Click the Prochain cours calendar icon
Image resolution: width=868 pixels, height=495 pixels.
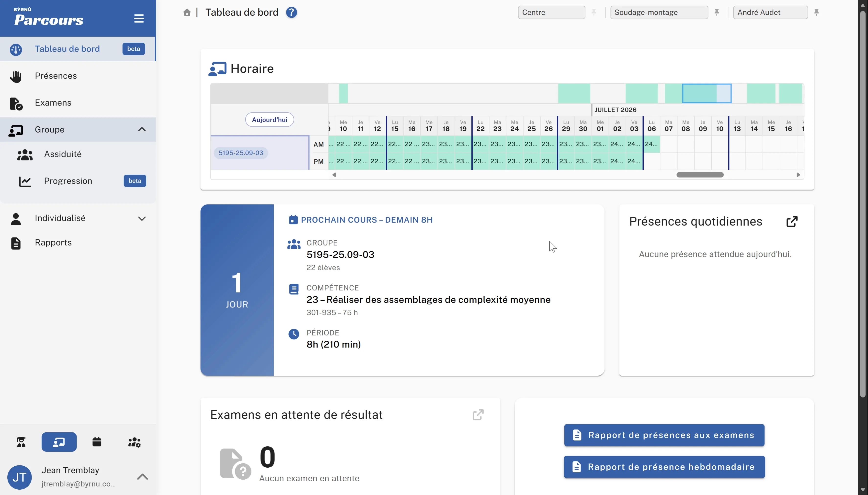[x=293, y=220]
